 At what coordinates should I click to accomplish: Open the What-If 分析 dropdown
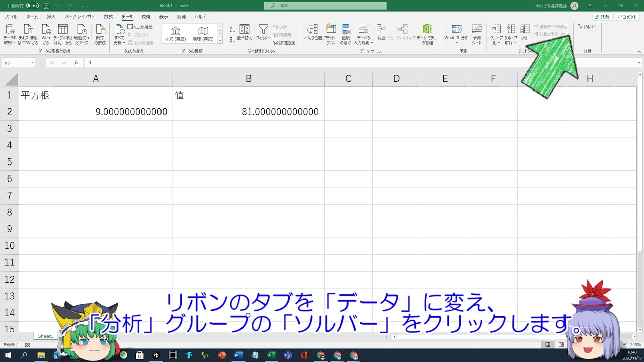tap(457, 34)
